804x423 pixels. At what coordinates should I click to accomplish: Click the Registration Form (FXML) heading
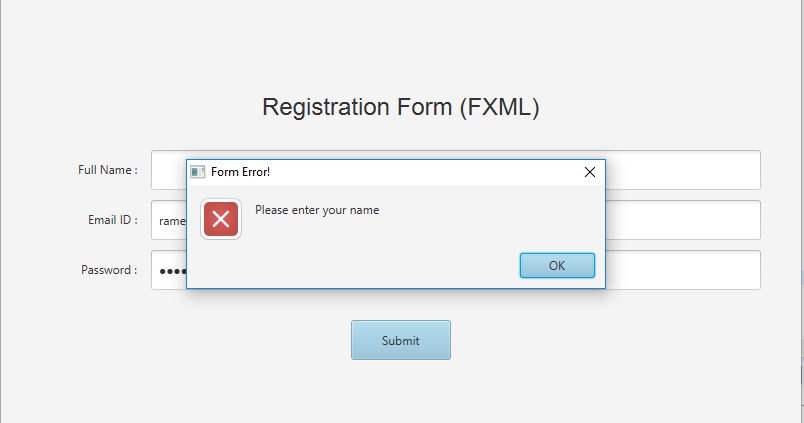point(400,107)
